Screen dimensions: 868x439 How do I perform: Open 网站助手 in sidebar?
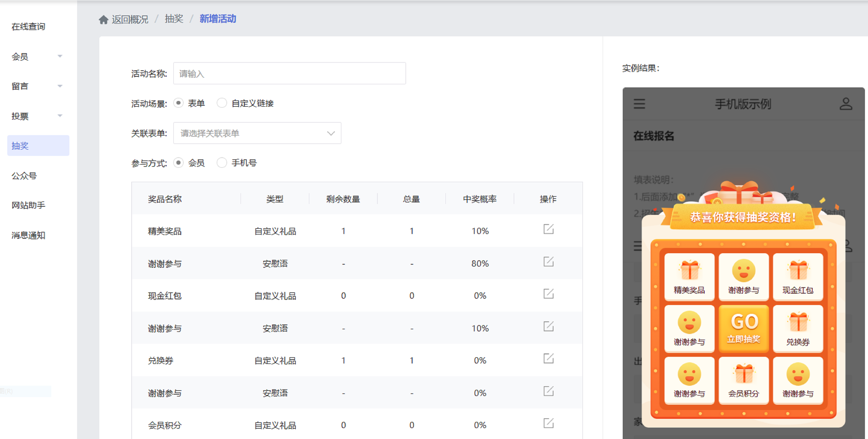point(28,205)
